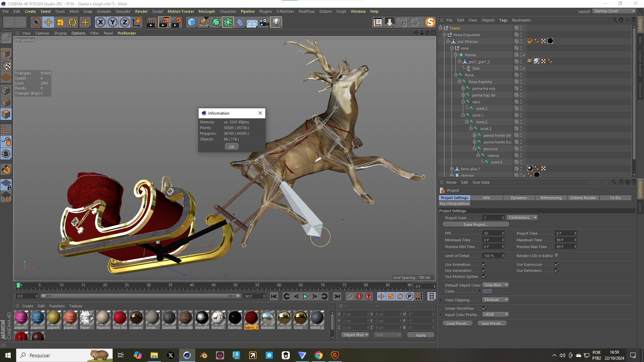Click OK in Information dialog
Image resolution: width=644 pixels, height=362 pixels.
(232, 147)
